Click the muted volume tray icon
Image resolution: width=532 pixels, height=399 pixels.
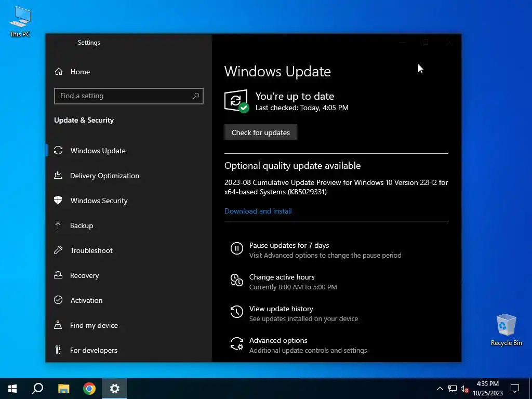coord(465,389)
